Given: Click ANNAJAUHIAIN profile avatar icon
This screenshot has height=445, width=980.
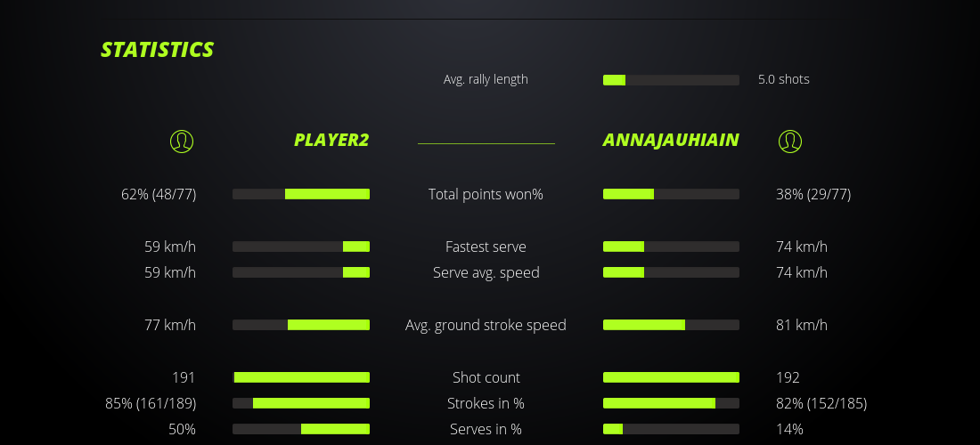Looking at the screenshot, I should point(789,141).
